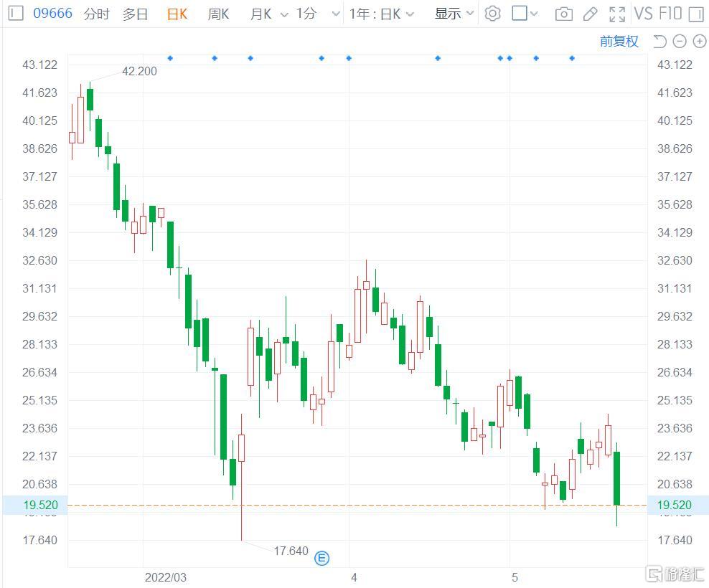Image resolution: width=709 pixels, height=588 pixels.
Task: Click the camera screenshot icon
Action: 564,14
